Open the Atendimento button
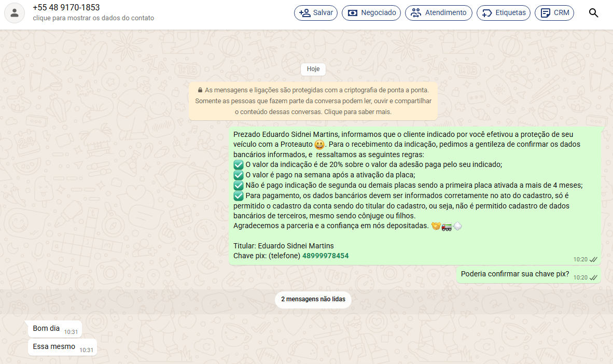This screenshot has height=364, width=613. 438,13
